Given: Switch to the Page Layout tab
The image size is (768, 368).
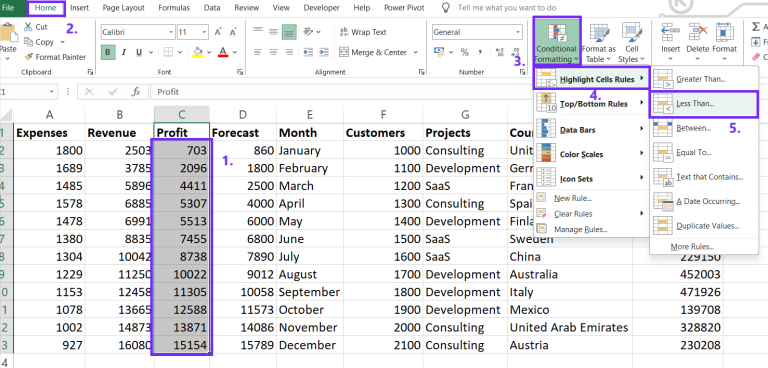Looking at the screenshot, I should (x=124, y=8).
